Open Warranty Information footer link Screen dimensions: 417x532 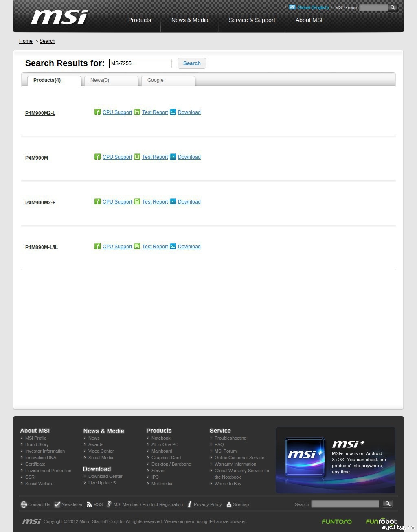point(235,464)
